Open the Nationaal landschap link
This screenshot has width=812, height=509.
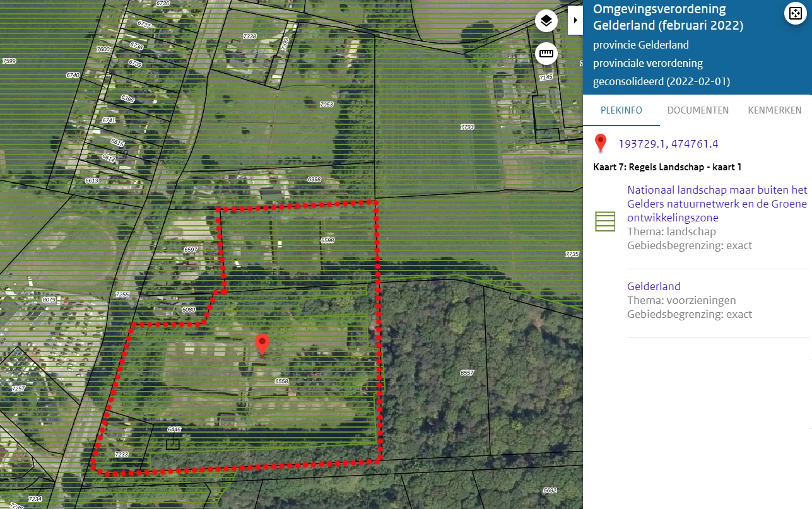717,204
